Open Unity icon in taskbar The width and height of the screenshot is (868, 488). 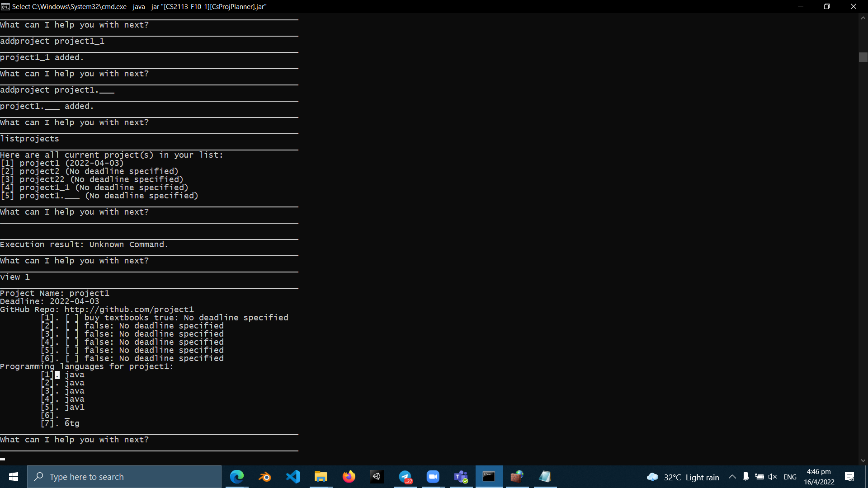377,477
